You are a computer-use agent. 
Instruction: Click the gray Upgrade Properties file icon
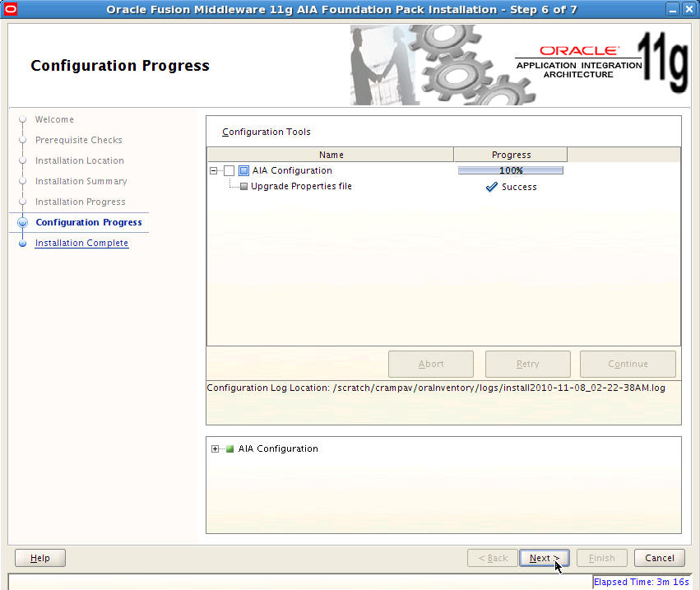(243, 187)
